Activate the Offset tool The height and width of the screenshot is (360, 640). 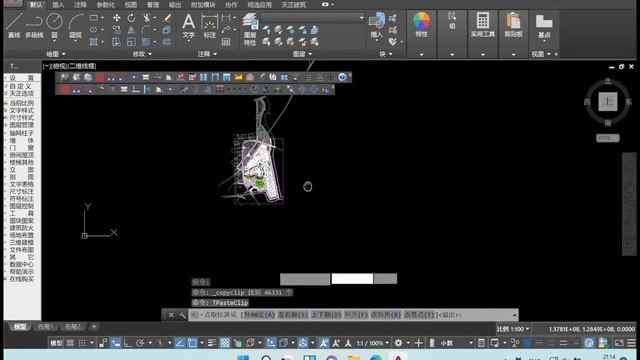coord(167,42)
